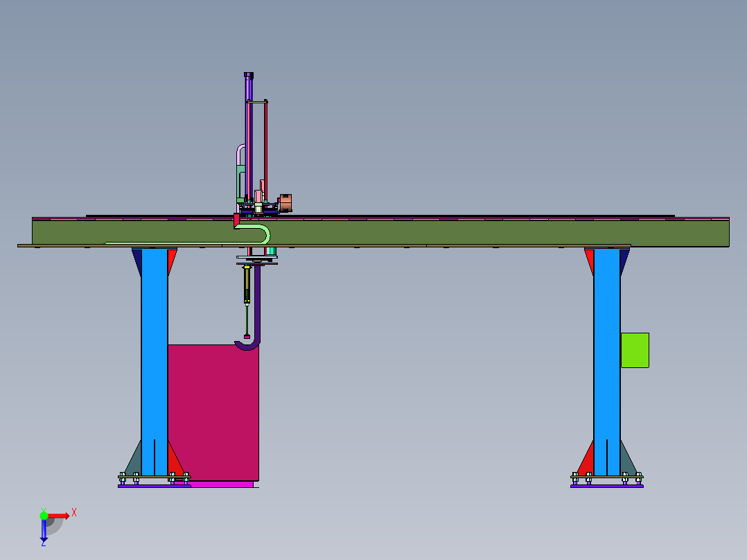The image size is (747, 560).
Task: Select the red gusset at right column base
Action: pos(586,460)
